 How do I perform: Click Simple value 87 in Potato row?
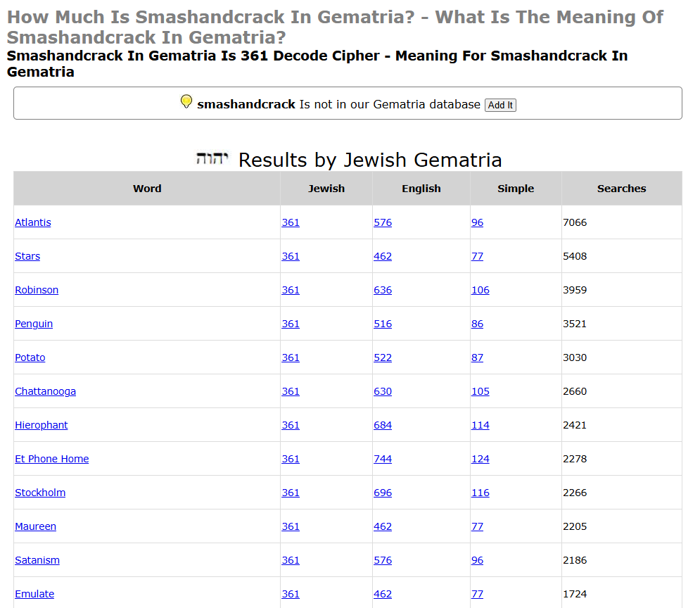[477, 357]
